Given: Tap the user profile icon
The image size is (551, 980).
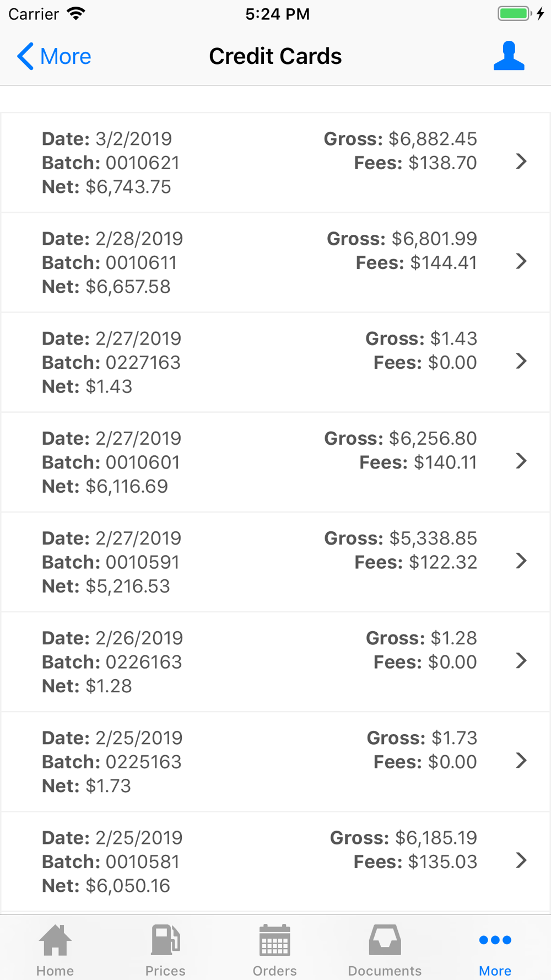Looking at the screenshot, I should pos(509,56).
